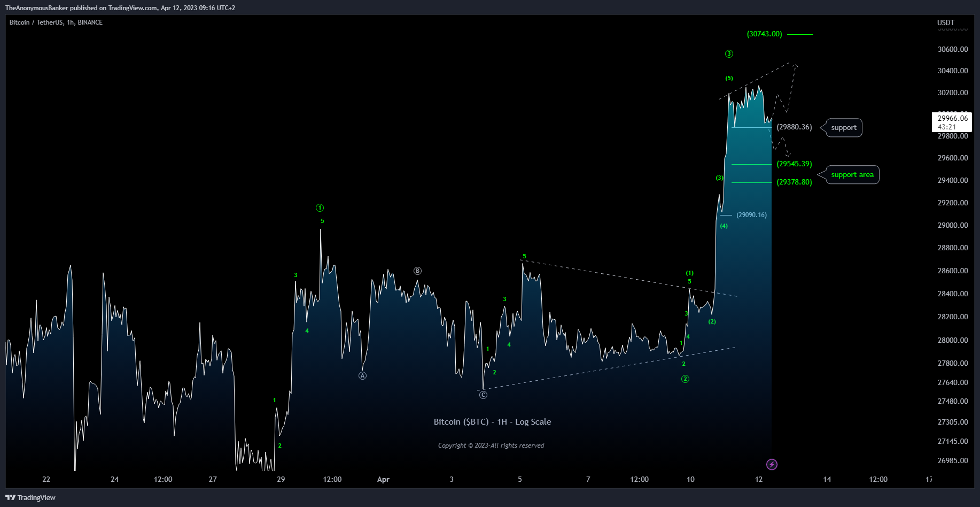Click the current price tag 29966.06
The width and height of the screenshot is (980, 507).
952,122
